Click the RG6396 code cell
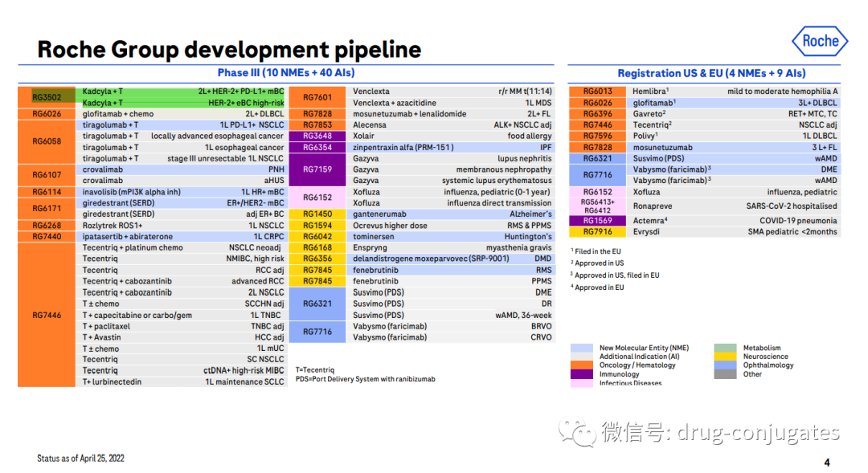 (597, 114)
